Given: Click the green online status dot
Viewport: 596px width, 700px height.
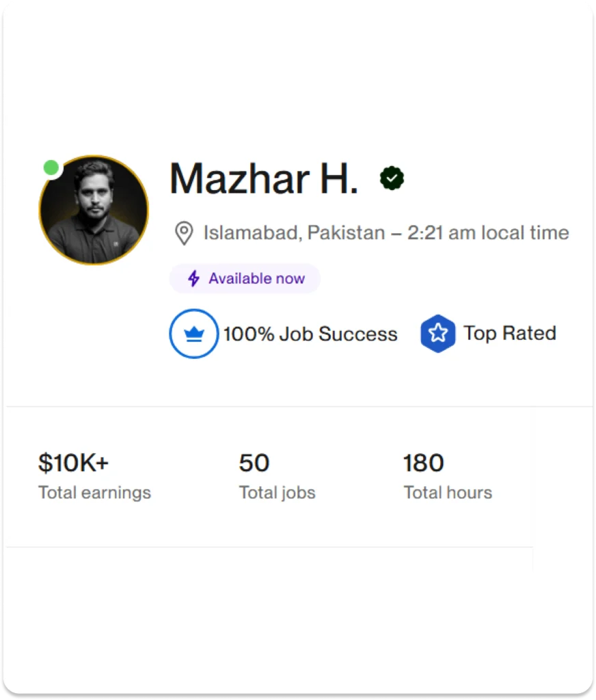Looking at the screenshot, I should pos(51,167).
